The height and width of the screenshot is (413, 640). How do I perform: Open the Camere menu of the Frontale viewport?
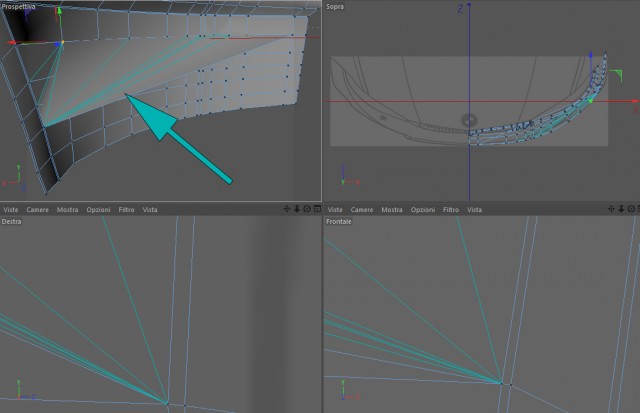point(362,209)
